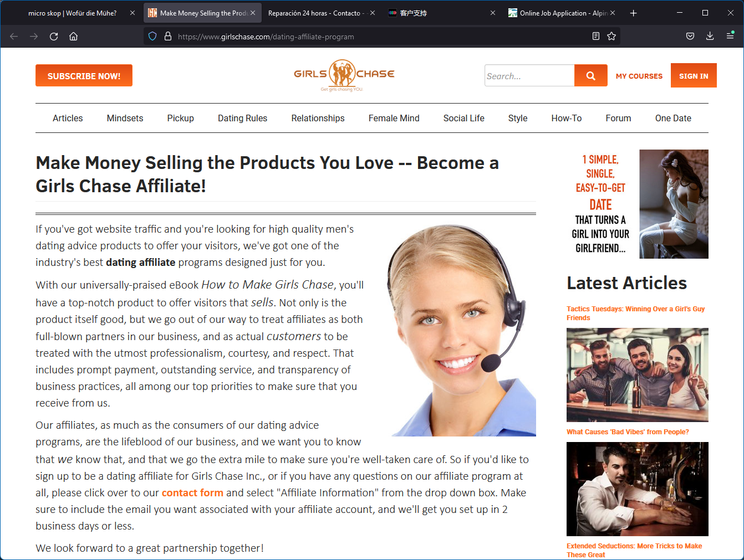744x560 pixels.
Task: Open the How-To menu
Action: tap(566, 118)
